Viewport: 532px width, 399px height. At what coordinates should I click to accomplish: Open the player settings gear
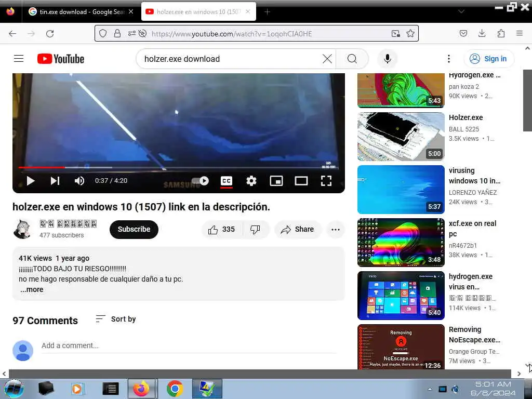point(251,181)
